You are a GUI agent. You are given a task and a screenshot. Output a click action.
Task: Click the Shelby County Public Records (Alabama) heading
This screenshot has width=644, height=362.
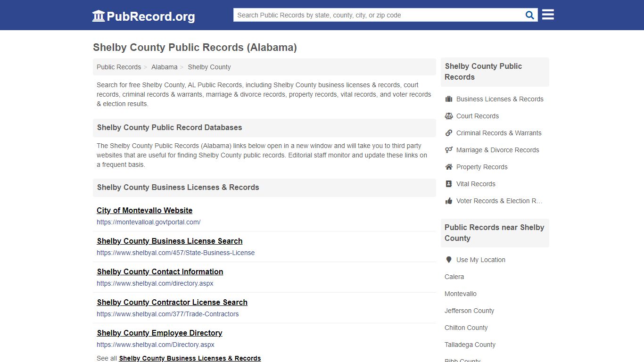tap(195, 47)
